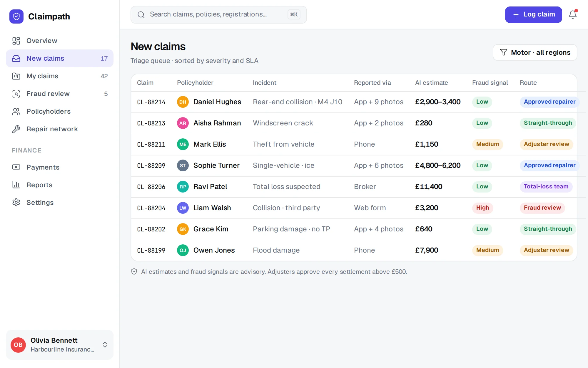This screenshot has height=368, width=588.
Task: Click Daniel Hughes' DH avatar
Action: tap(183, 102)
